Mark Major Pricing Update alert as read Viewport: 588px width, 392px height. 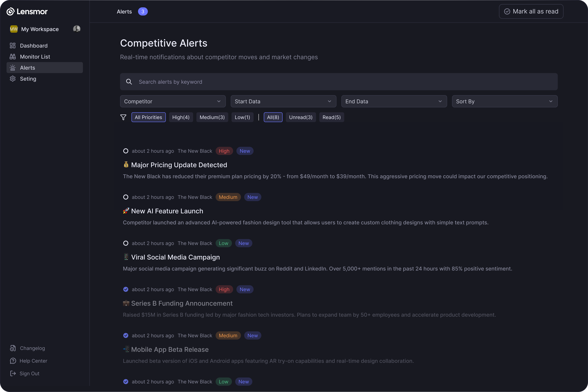point(126,151)
